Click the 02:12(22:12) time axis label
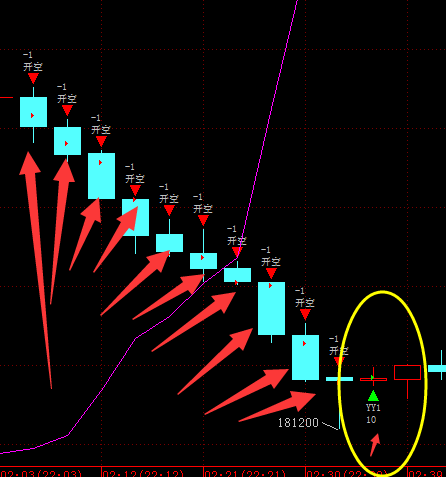The width and height of the screenshot is (446, 477). coord(143,473)
